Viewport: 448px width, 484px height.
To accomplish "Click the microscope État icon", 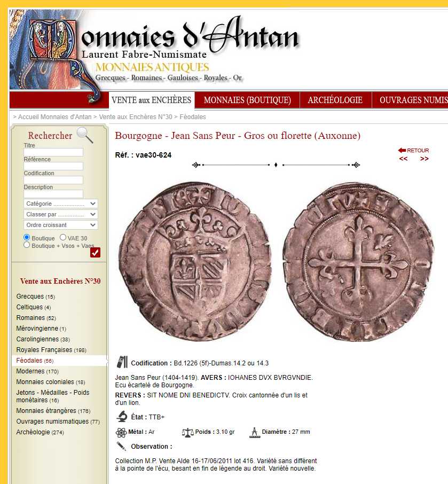I will point(122,416).
